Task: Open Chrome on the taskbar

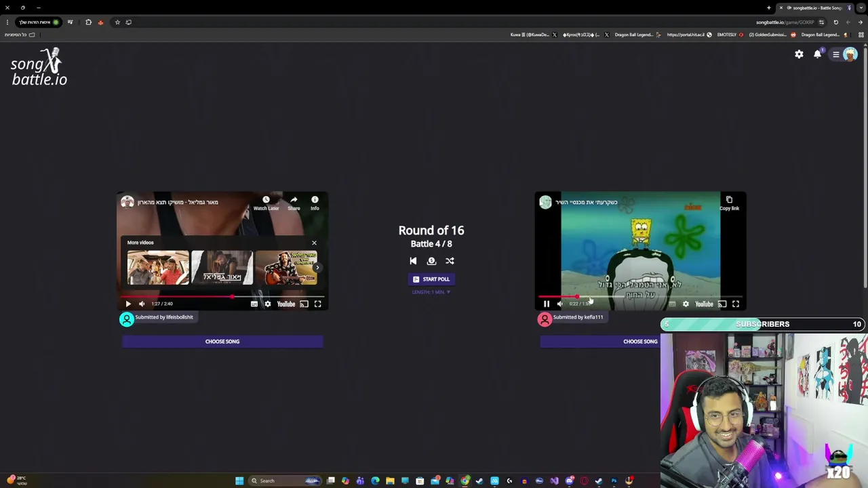Action: (465, 481)
